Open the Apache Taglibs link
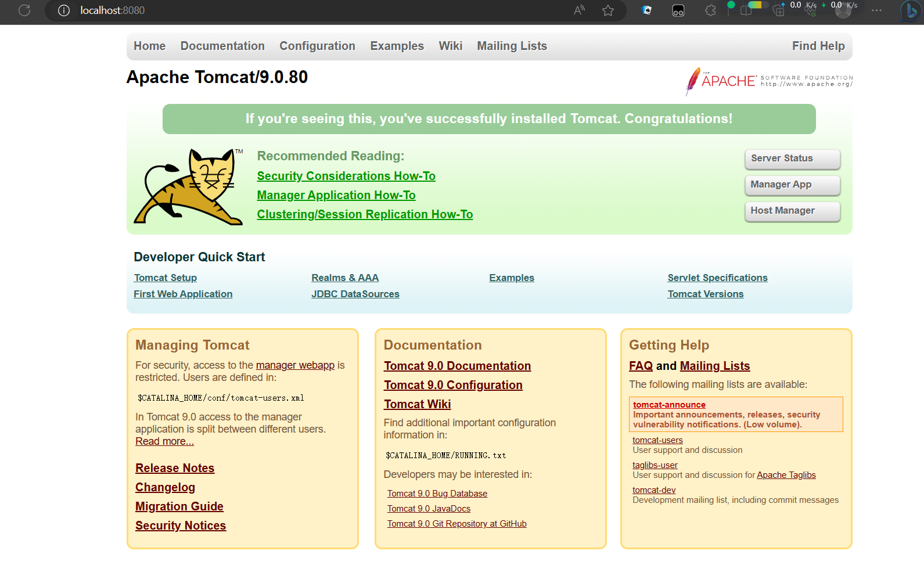The image size is (924, 565). click(786, 475)
